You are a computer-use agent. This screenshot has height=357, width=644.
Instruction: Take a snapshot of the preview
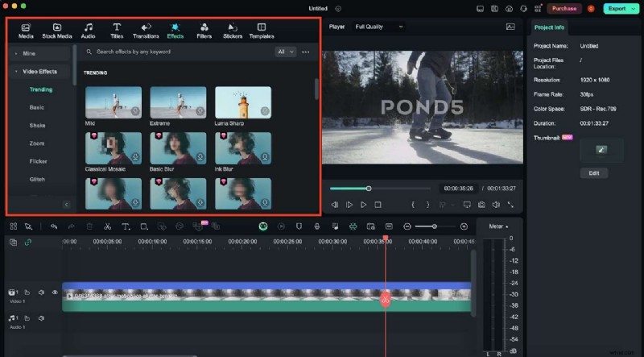point(481,205)
